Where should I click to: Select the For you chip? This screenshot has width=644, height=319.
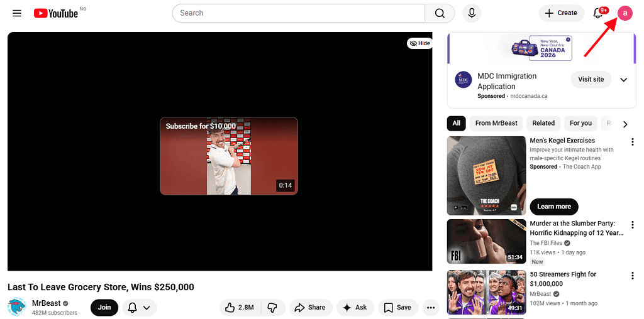[x=580, y=124]
